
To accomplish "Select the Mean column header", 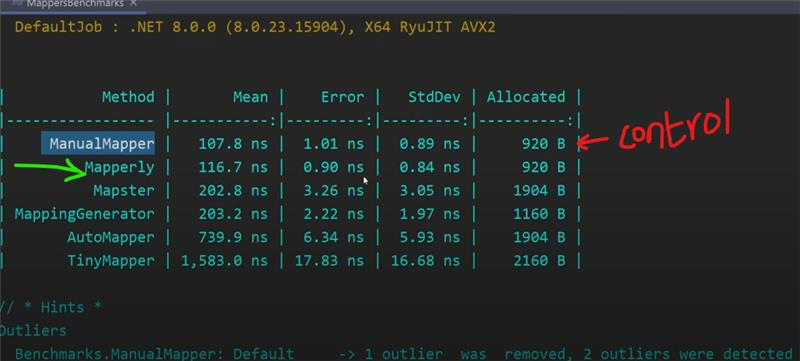I will 251,97.
